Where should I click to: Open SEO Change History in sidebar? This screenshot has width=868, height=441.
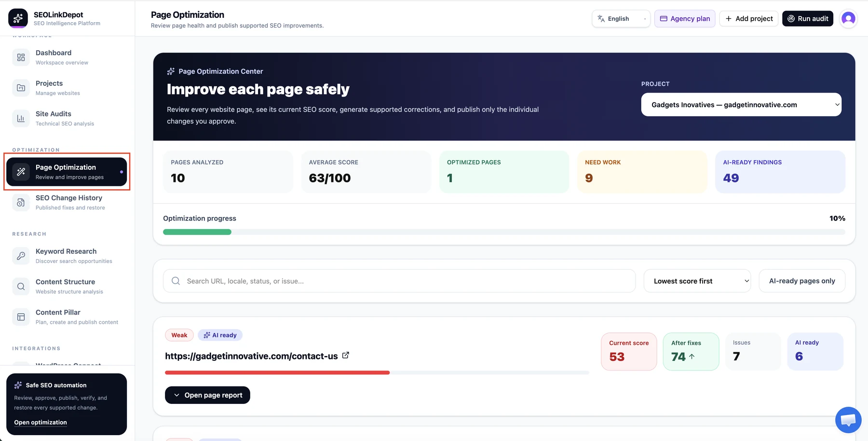(x=67, y=202)
